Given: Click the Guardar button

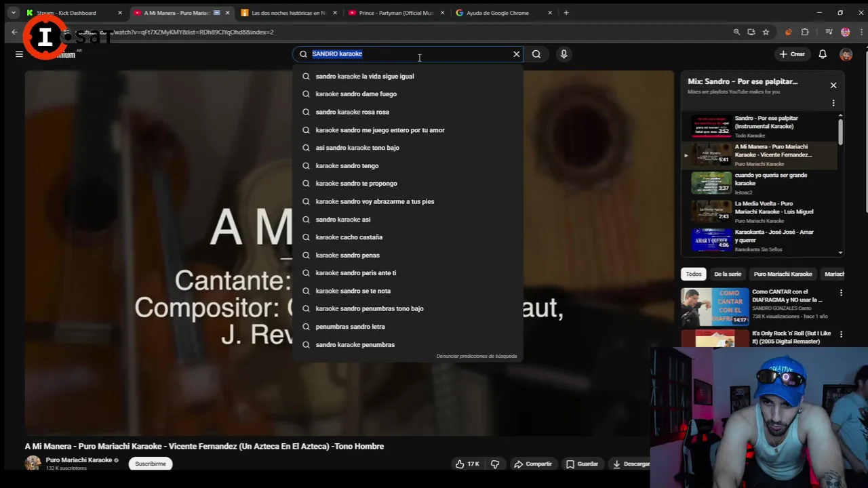Looking at the screenshot, I should click(582, 464).
